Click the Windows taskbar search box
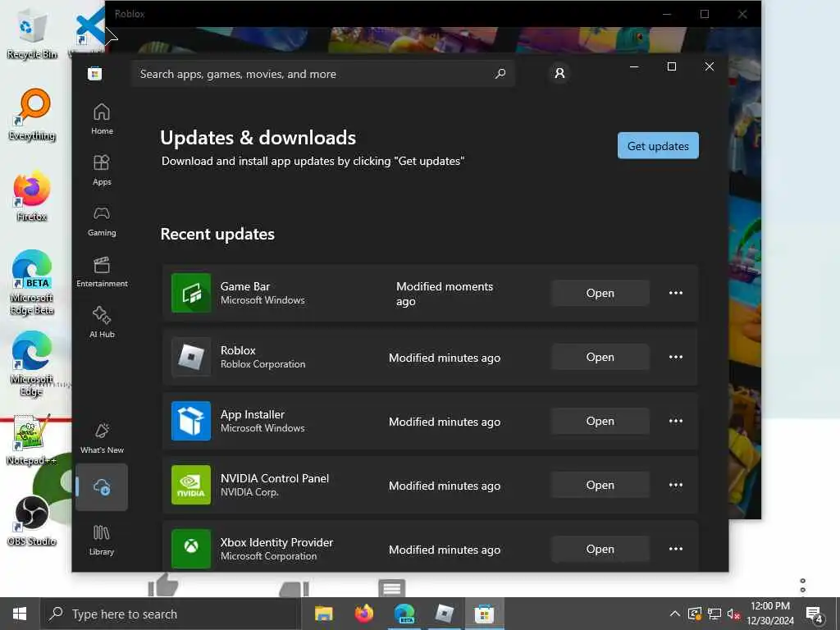This screenshot has height=630, width=840. click(171, 614)
